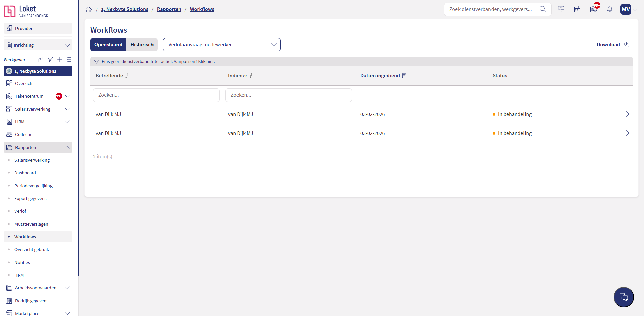This screenshot has width=644, height=316.
Task: Click the add employer plus icon
Action: tap(60, 60)
